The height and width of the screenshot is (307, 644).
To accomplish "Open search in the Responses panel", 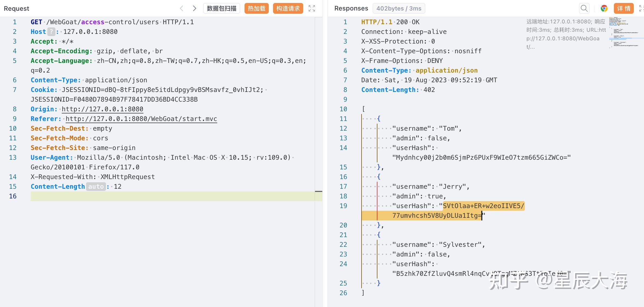I will [x=584, y=8].
